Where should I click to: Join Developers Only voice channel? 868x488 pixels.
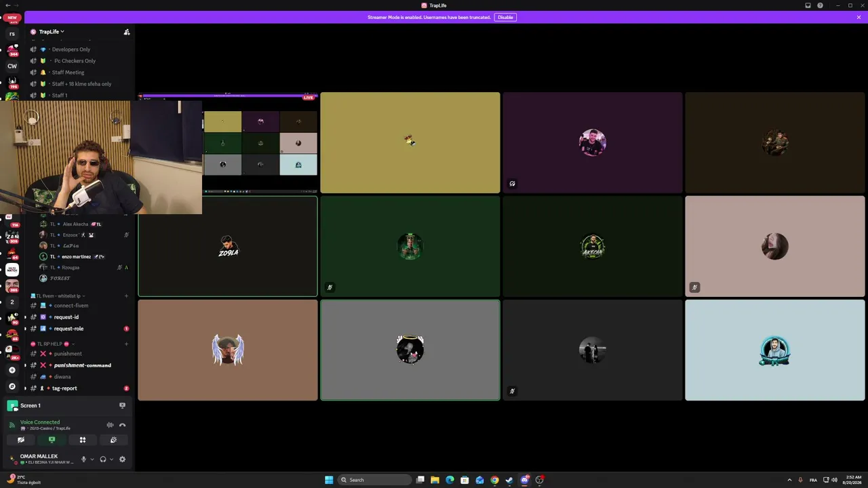point(71,49)
